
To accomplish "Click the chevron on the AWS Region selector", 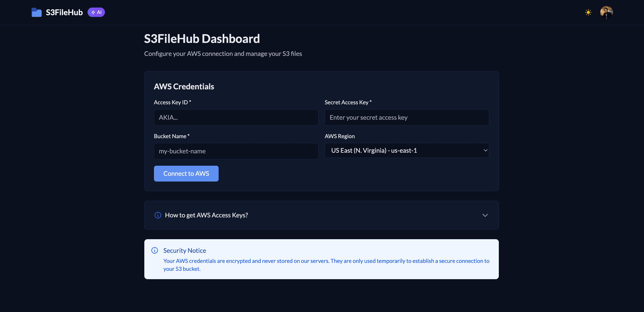I will pyautogui.click(x=485, y=150).
